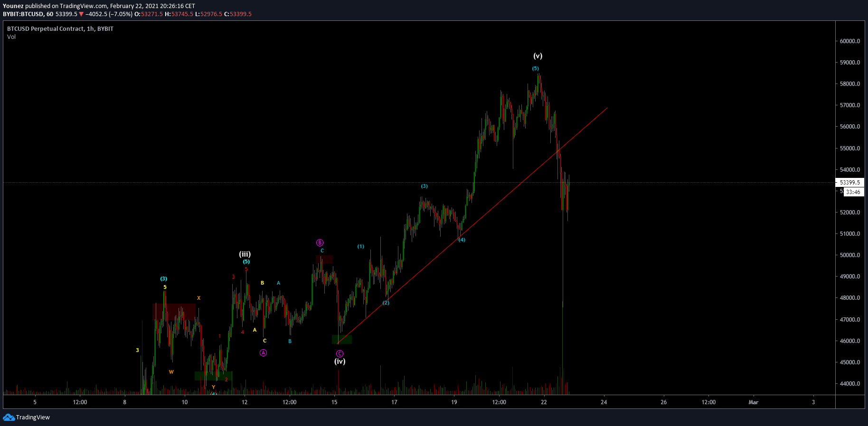Viewport: 868px width, 426px height.
Task: Click the 50000.0 price axis label
Action: (x=849, y=255)
